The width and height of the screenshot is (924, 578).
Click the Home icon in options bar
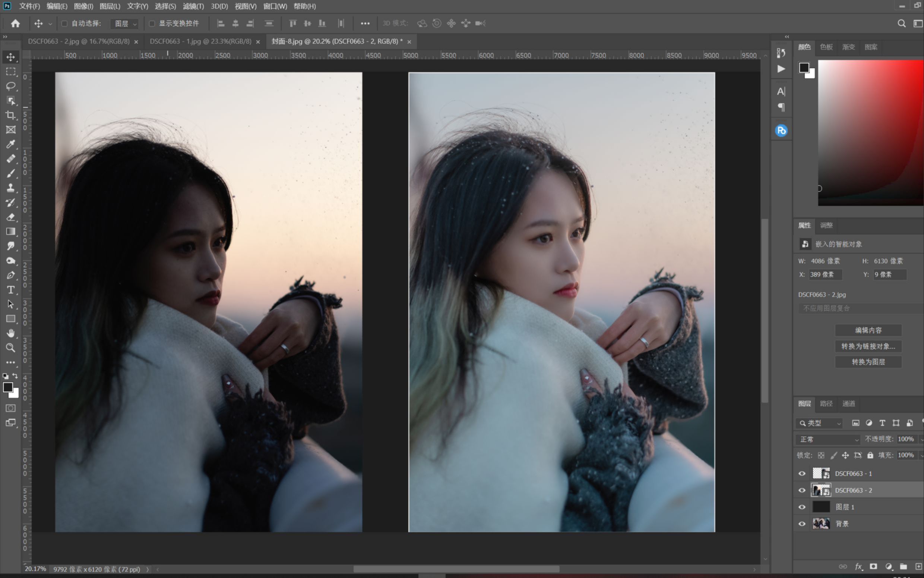15,23
